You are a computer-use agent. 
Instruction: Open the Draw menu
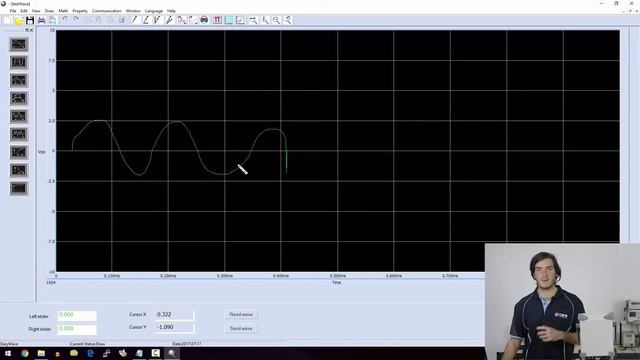point(49,11)
